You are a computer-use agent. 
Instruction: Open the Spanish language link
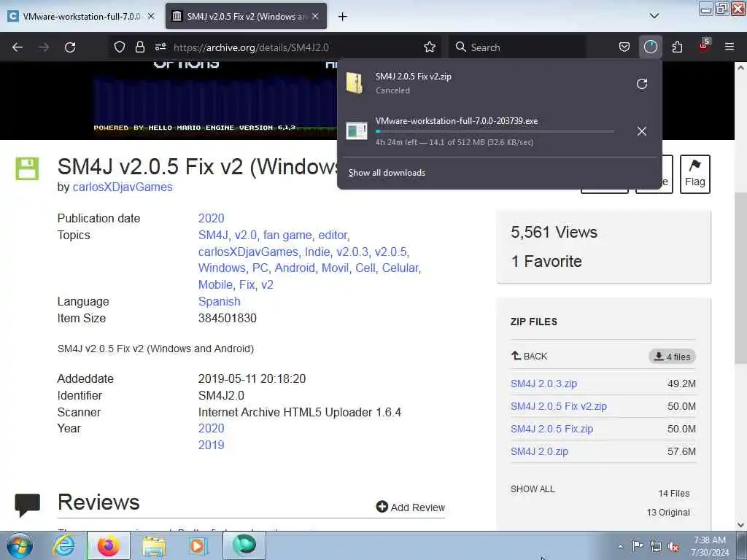point(219,301)
